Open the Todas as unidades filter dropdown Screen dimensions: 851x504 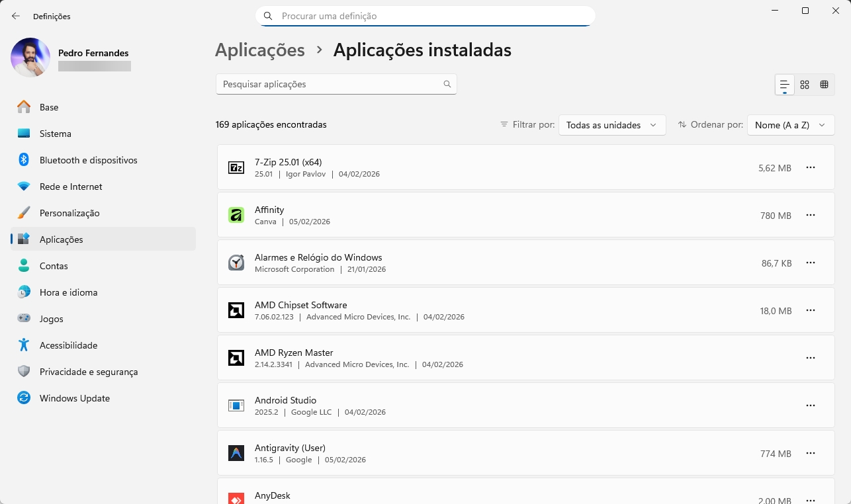click(611, 124)
